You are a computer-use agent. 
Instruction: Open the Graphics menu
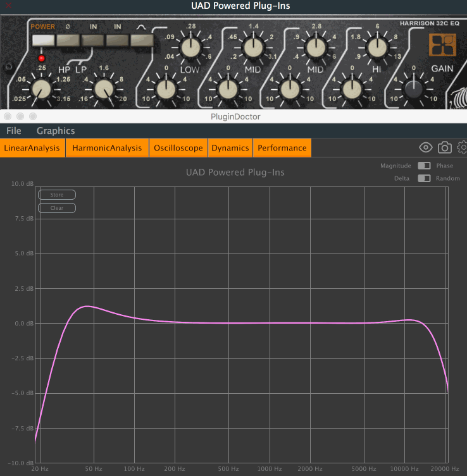pyautogui.click(x=56, y=131)
